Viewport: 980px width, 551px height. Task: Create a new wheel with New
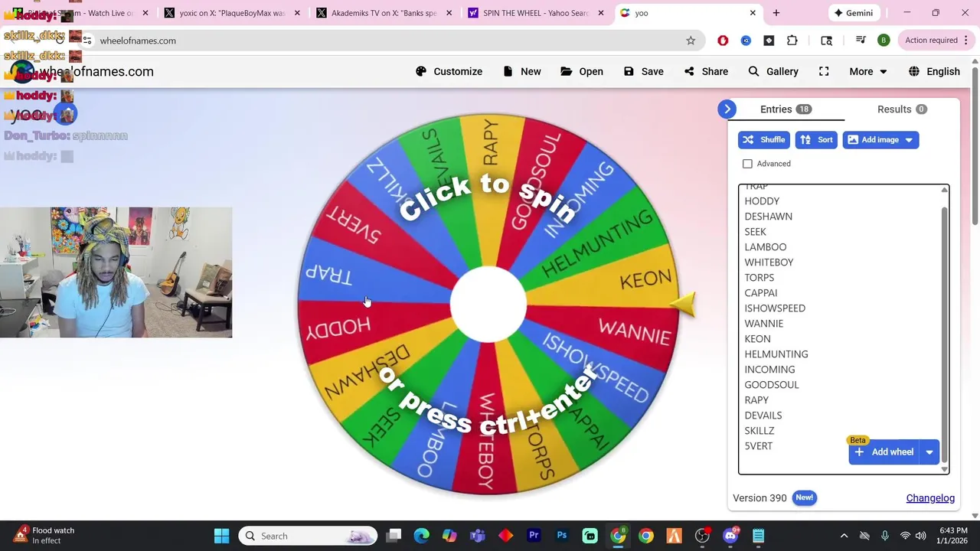522,71
